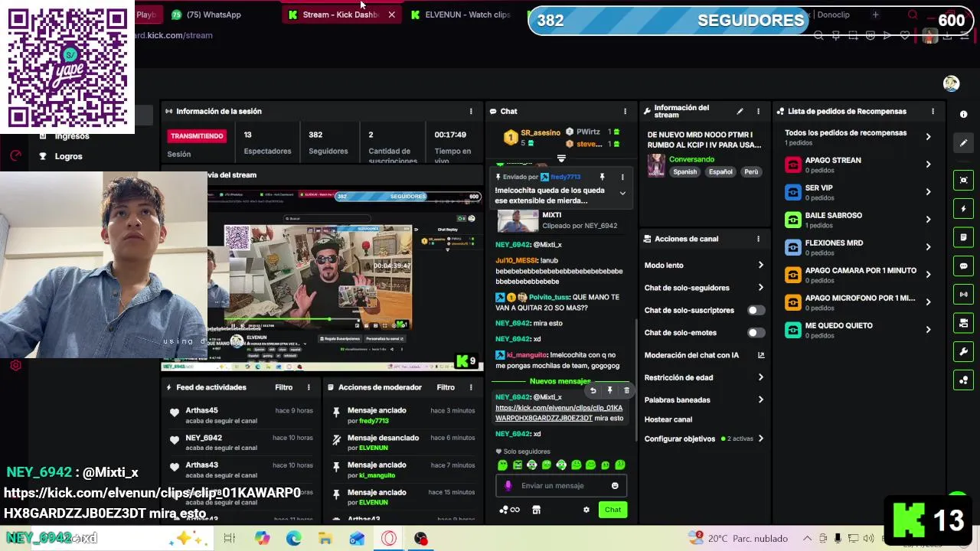The width and height of the screenshot is (980, 551).
Task: Pin the highlighted NEY_6942 chat message
Action: tap(609, 390)
